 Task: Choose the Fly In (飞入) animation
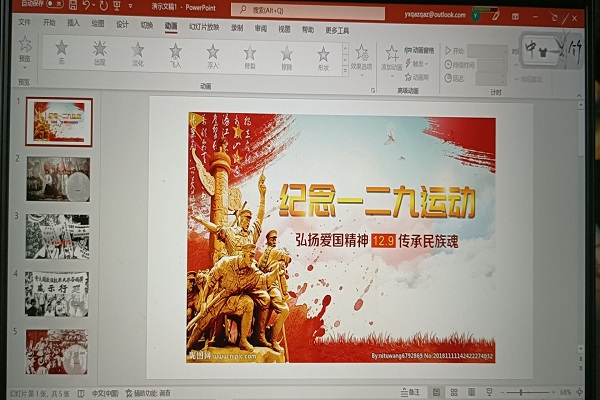(x=175, y=52)
